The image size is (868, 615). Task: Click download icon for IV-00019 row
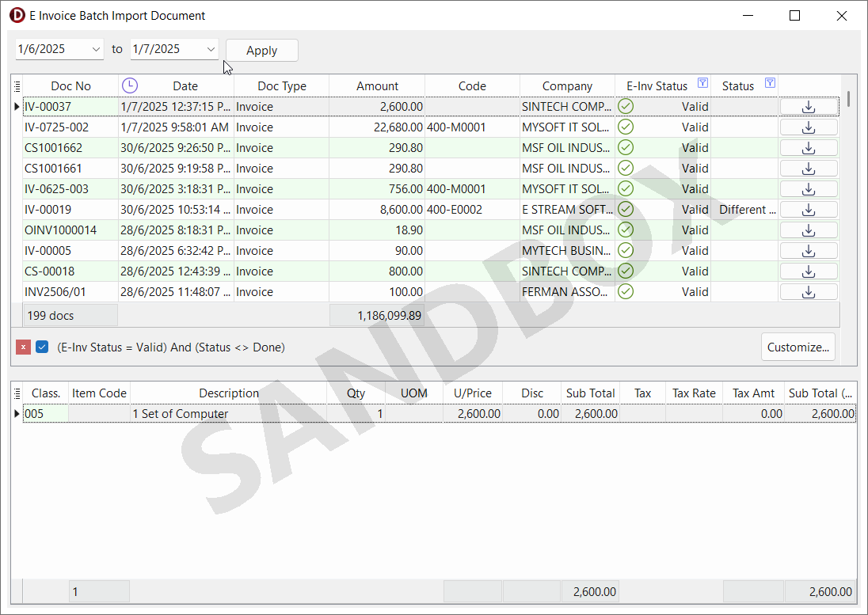(809, 210)
